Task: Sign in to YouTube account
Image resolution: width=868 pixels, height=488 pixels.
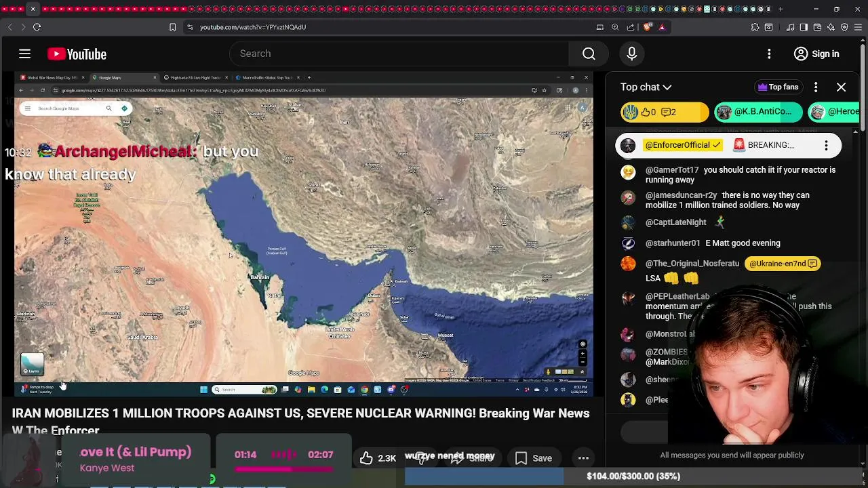Action: coord(816,54)
